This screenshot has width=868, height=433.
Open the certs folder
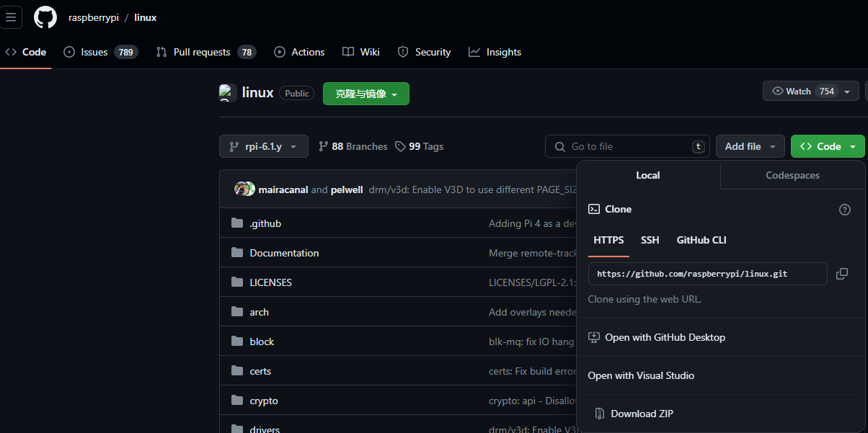[x=260, y=371]
